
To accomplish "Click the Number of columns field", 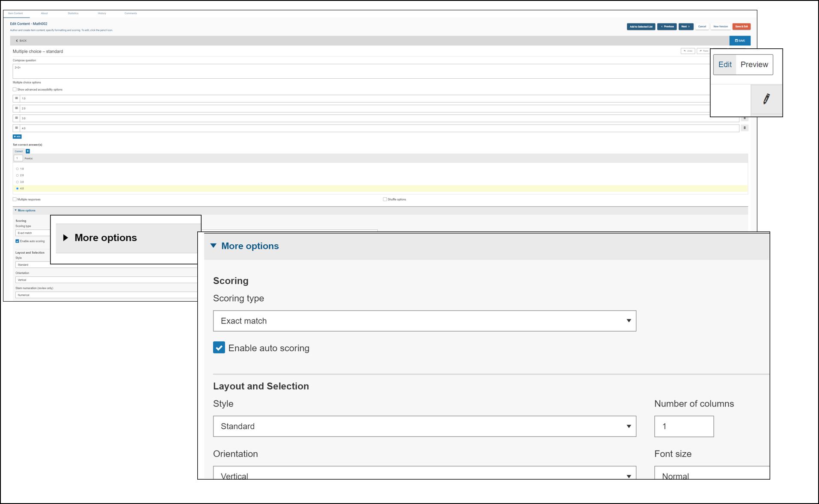I will point(684,426).
